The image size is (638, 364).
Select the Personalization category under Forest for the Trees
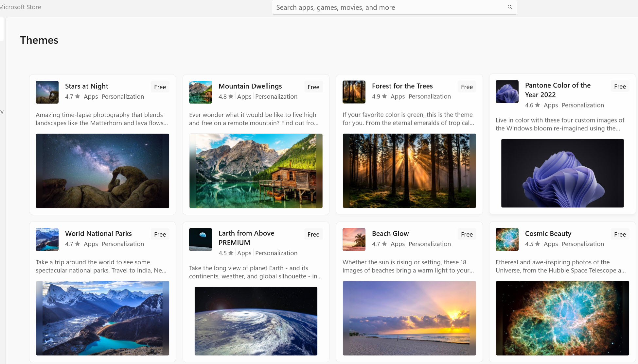coord(430,96)
